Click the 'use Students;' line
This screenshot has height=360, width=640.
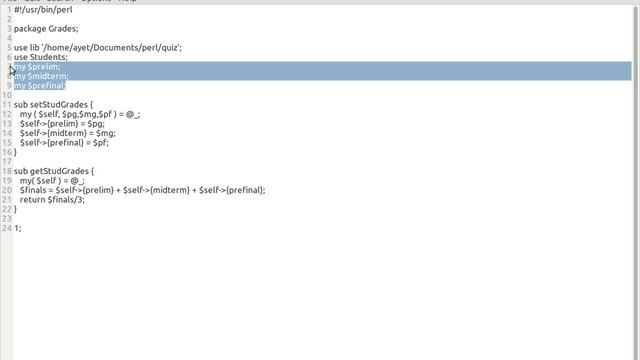(41, 57)
